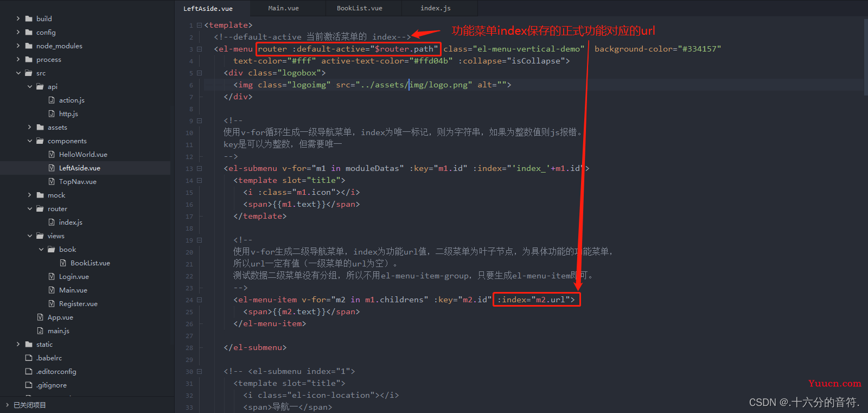
Task: Click the build folder icon
Action: tap(29, 18)
